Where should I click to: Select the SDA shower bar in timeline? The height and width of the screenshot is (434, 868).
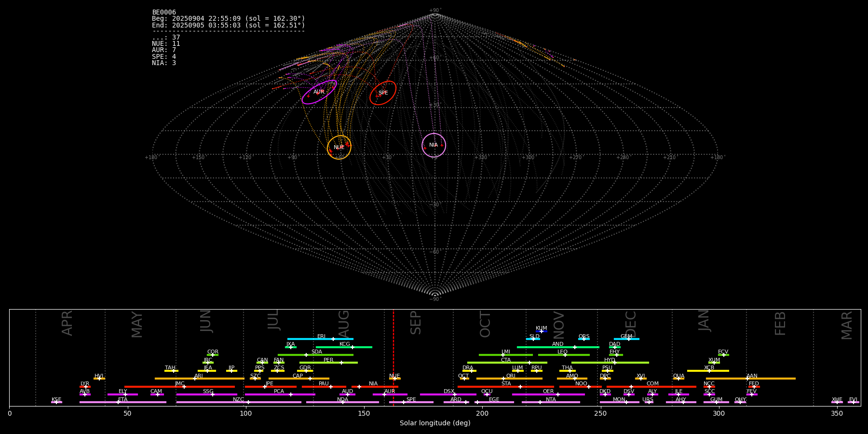315,355
